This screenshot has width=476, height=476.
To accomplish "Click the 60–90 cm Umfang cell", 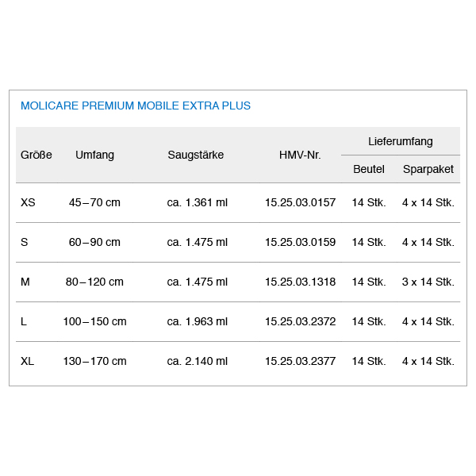I will (94, 242).
